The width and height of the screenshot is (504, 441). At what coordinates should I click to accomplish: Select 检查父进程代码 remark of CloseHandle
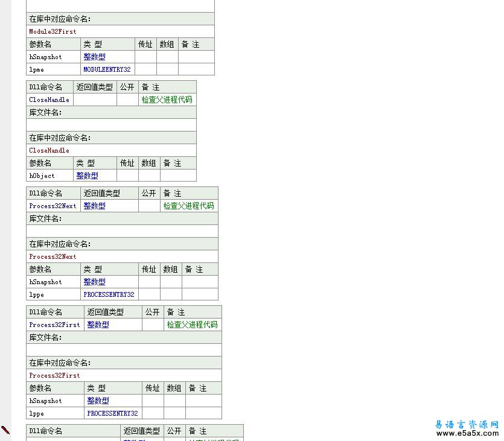[167, 100]
